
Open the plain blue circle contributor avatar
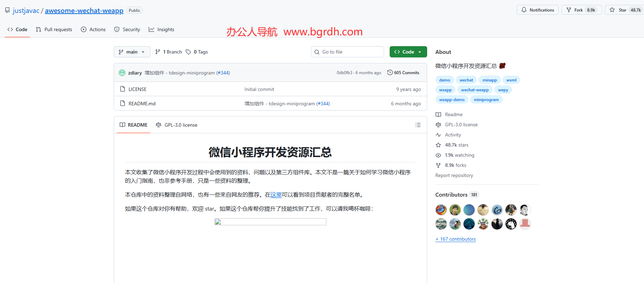coord(469,210)
